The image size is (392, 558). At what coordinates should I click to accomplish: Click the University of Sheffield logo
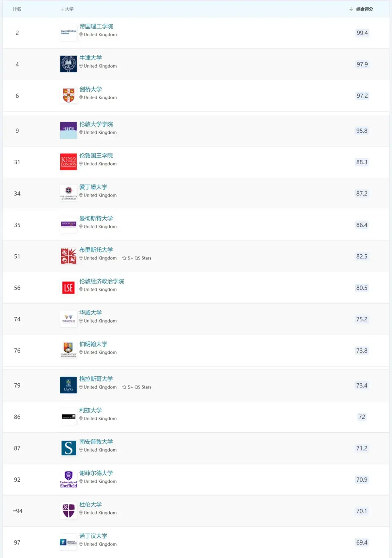click(x=68, y=479)
